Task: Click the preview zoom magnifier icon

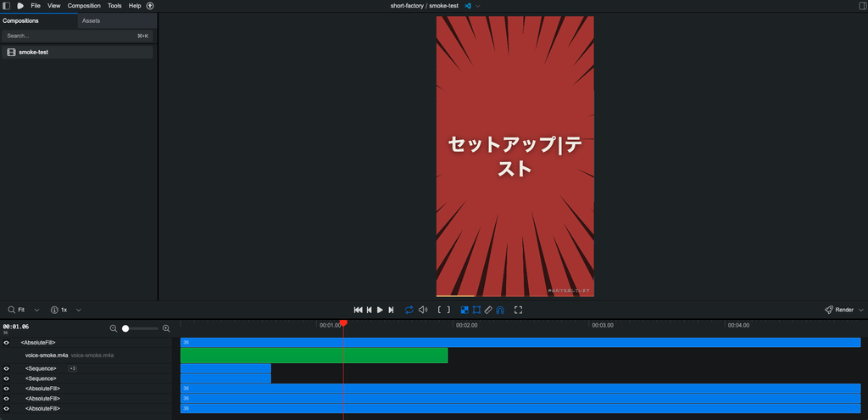Action: click(x=12, y=310)
